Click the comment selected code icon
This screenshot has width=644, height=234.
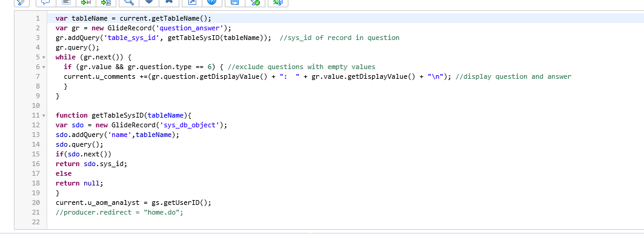pyautogui.click(x=45, y=2)
